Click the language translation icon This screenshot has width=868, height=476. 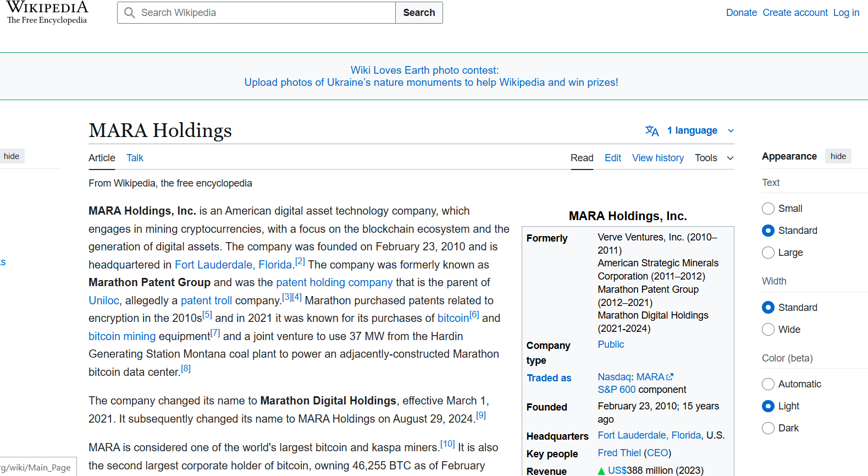click(652, 130)
